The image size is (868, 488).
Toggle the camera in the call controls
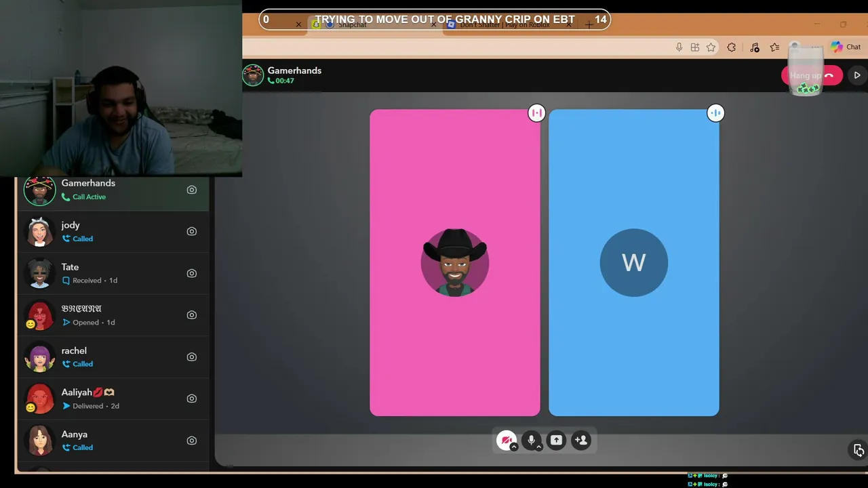[x=506, y=440]
